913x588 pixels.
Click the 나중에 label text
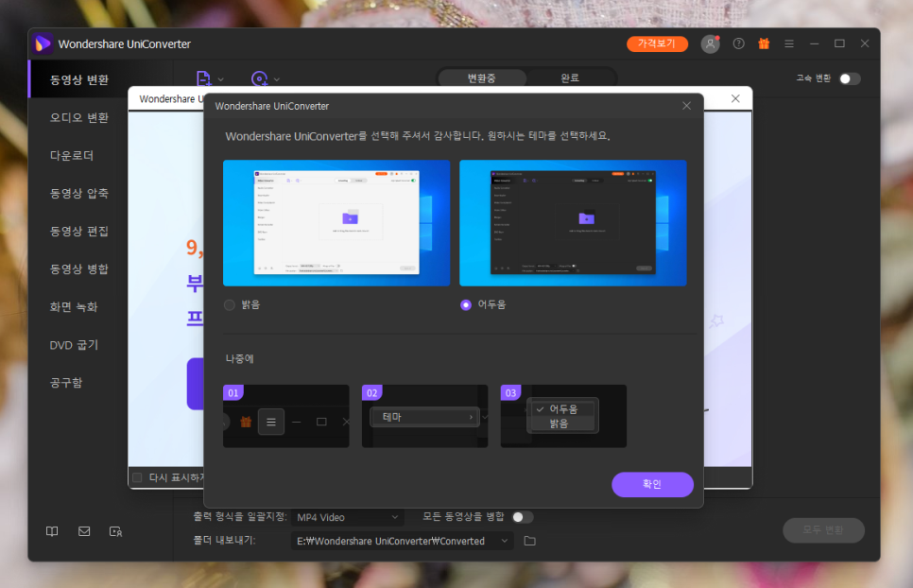coord(239,358)
